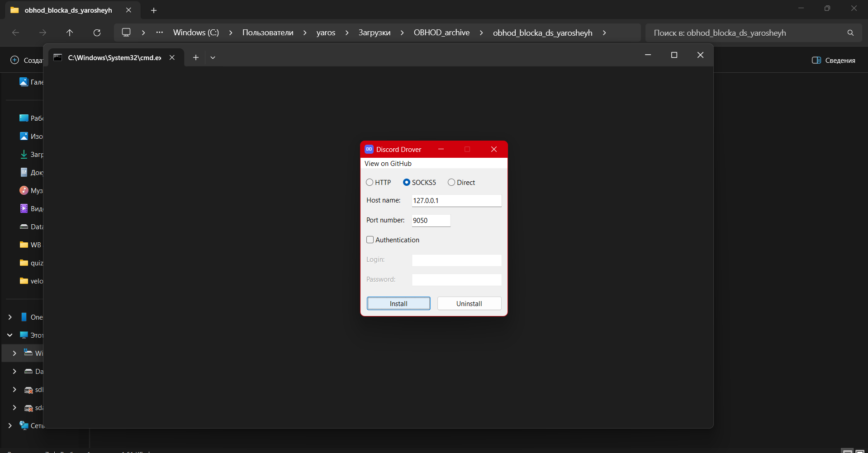868x453 pixels.
Task: Click the Host name input field
Action: point(456,200)
